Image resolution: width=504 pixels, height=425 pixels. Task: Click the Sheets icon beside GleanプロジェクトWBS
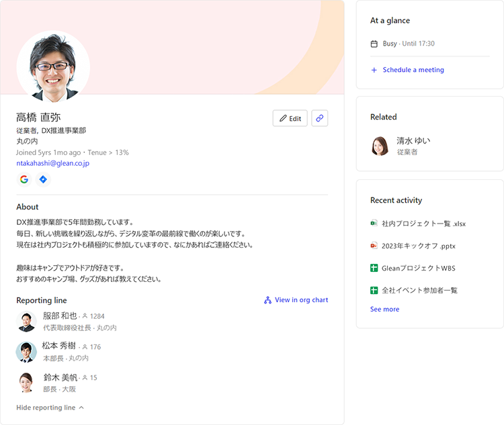(x=374, y=268)
